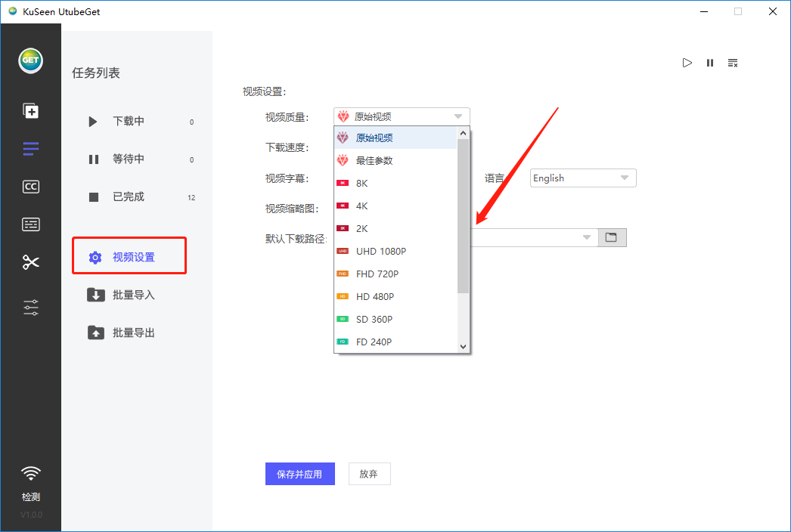Start all downloads with the play icon

point(687,63)
